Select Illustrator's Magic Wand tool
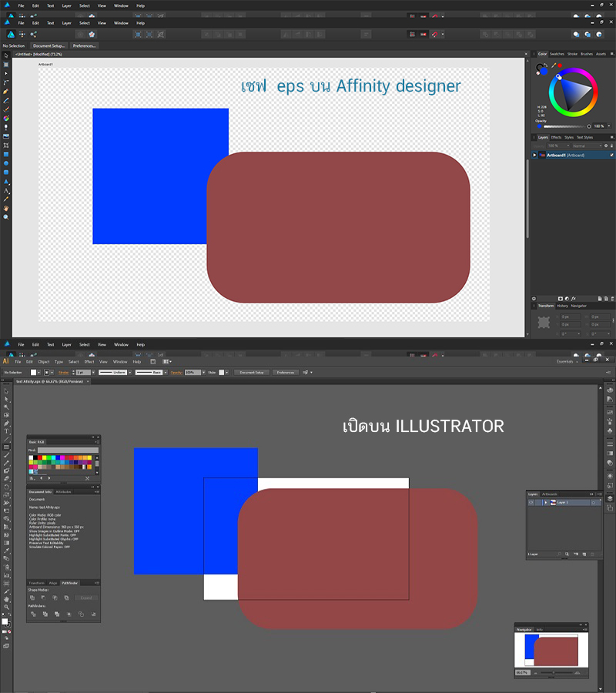616x693 pixels. 6,407
